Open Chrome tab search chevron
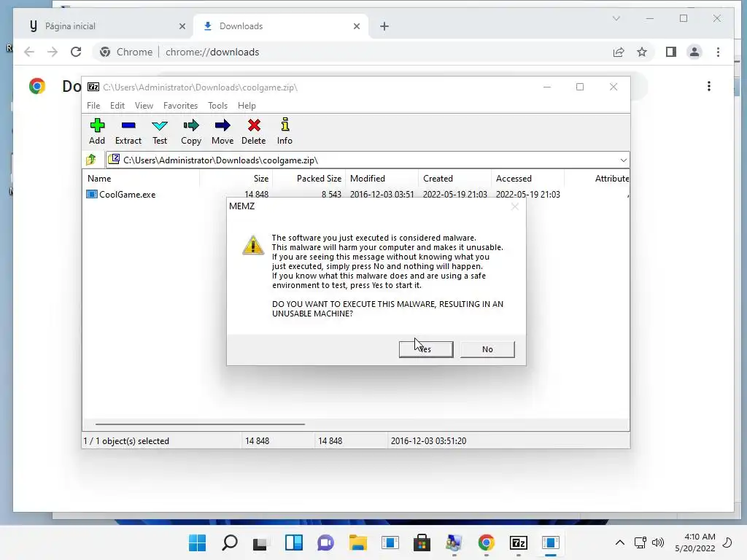The width and height of the screenshot is (747, 560). pos(616,18)
